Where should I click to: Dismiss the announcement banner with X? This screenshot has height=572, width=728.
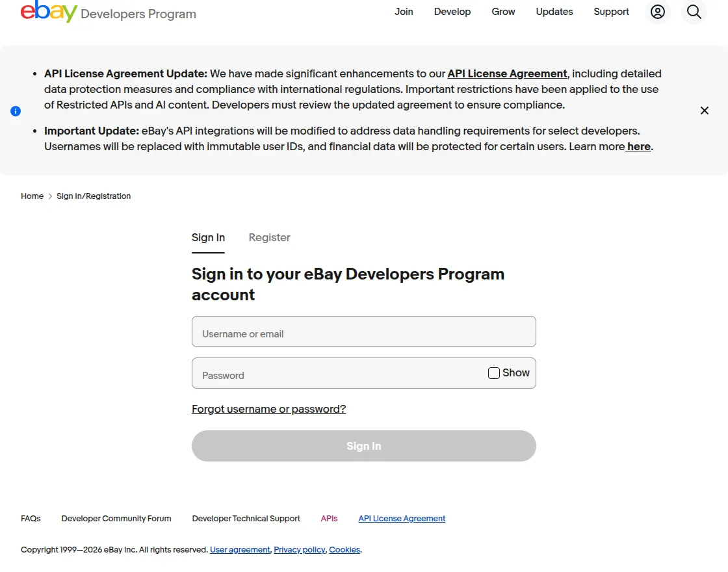(x=705, y=110)
